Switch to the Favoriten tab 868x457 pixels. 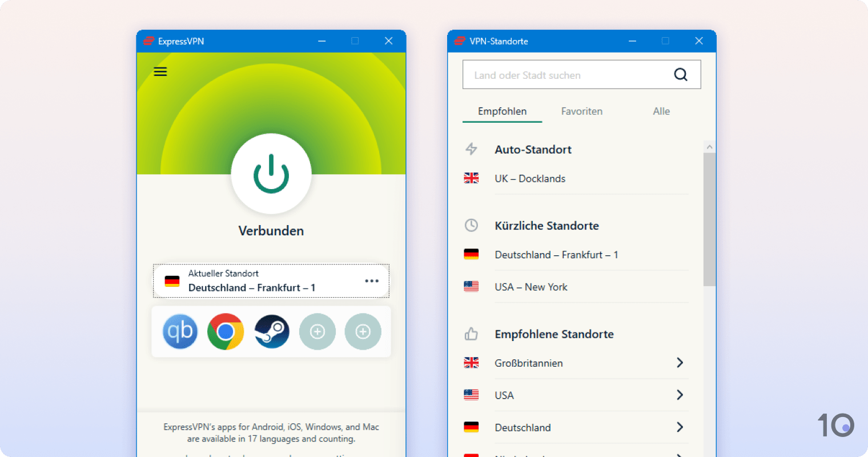[x=581, y=111]
